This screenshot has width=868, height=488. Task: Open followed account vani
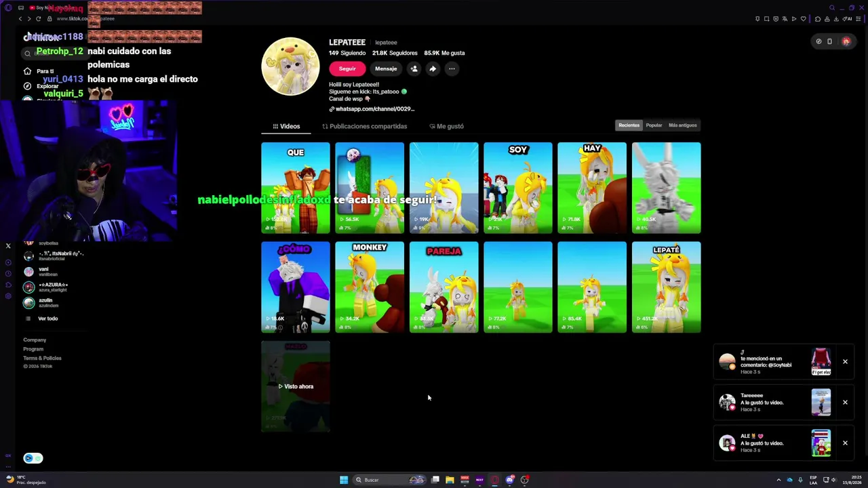point(41,271)
